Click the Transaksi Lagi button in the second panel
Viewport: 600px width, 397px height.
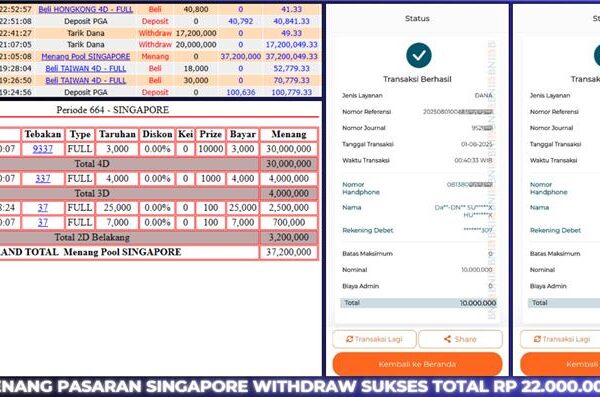point(560,339)
